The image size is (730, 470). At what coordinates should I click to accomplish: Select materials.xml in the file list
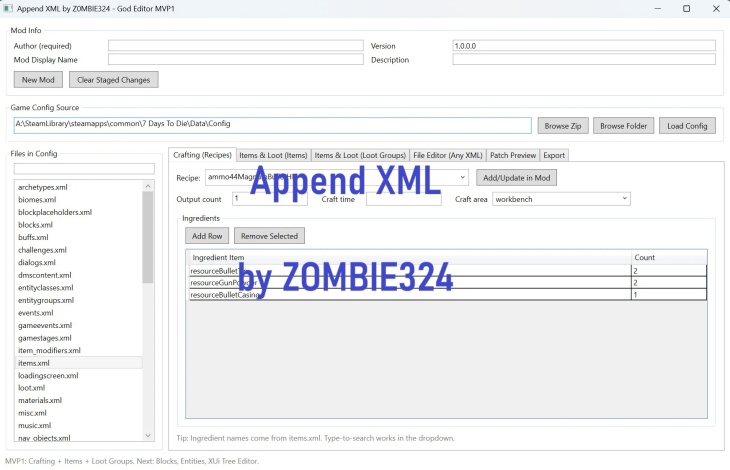[x=78, y=400]
